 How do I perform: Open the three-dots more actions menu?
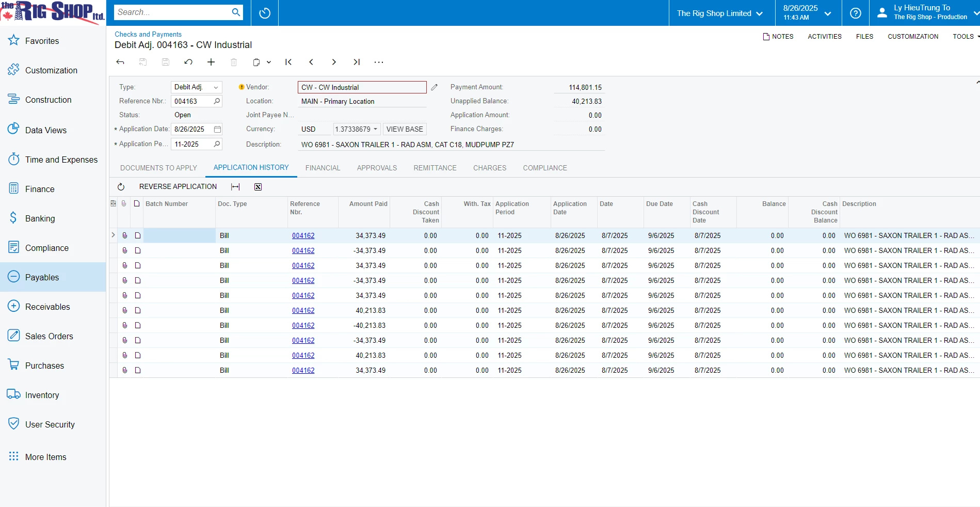(x=379, y=62)
